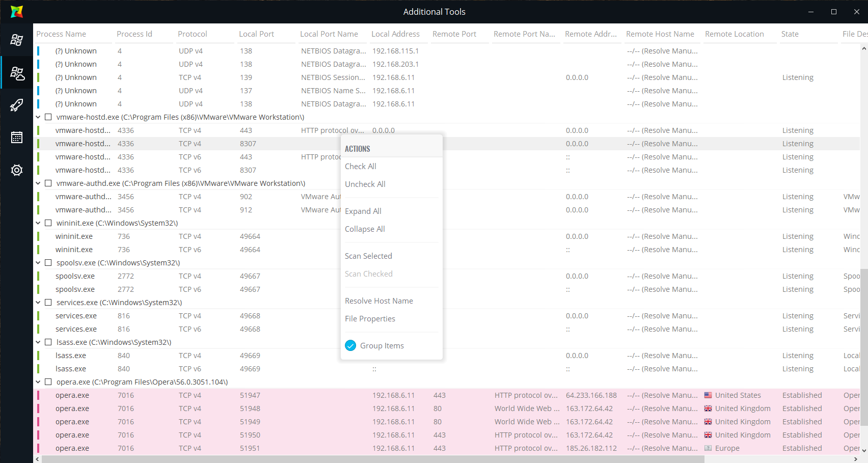The height and width of the screenshot is (463, 868).
Task: Check the spoolsv.exe group checkbox
Action: pyautogui.click(x=48, y=263)
